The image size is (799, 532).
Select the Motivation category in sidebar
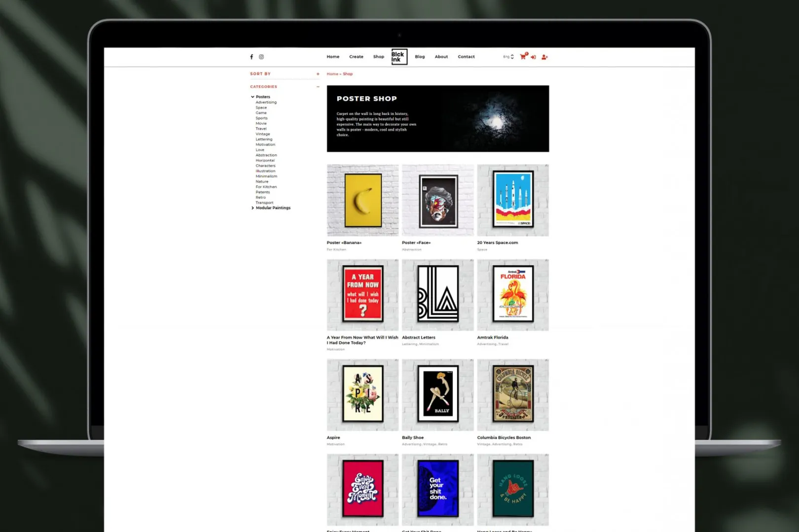265,144
